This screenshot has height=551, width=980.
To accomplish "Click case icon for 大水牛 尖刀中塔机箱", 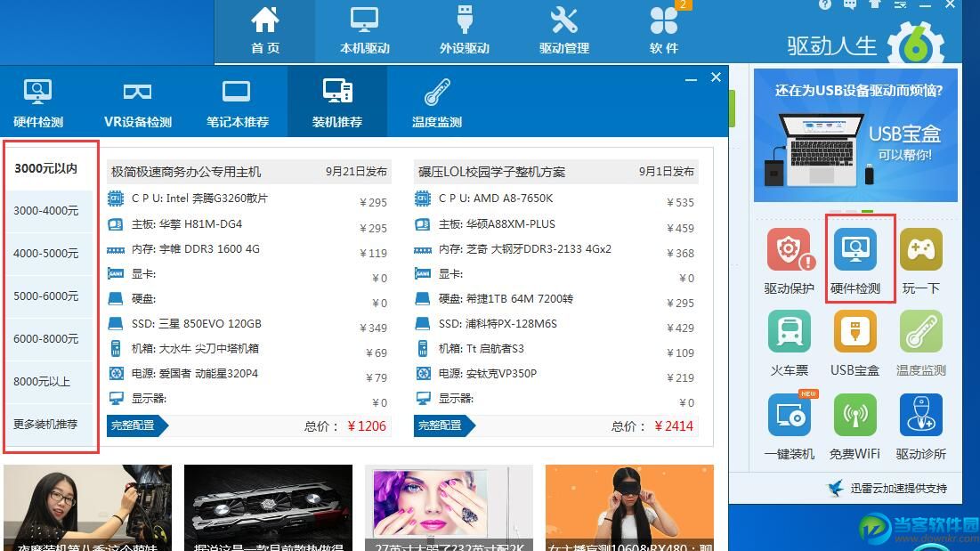I will pos(116,349).
